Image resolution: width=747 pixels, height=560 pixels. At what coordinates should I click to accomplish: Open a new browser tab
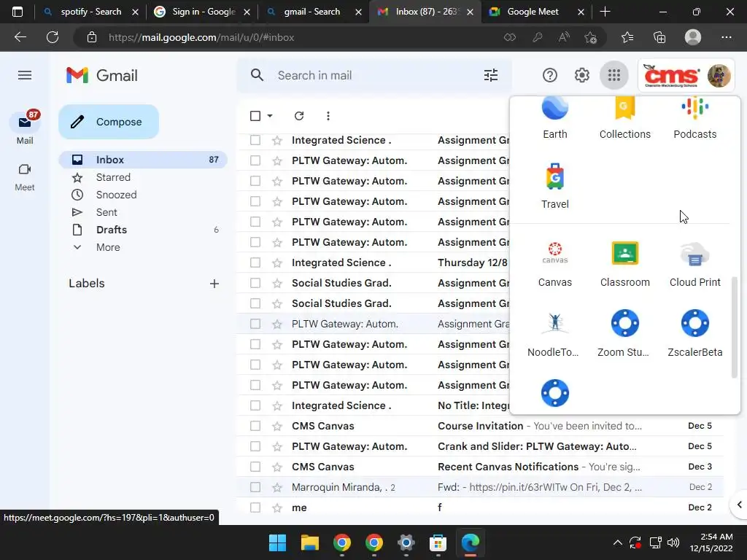(605, 12)
